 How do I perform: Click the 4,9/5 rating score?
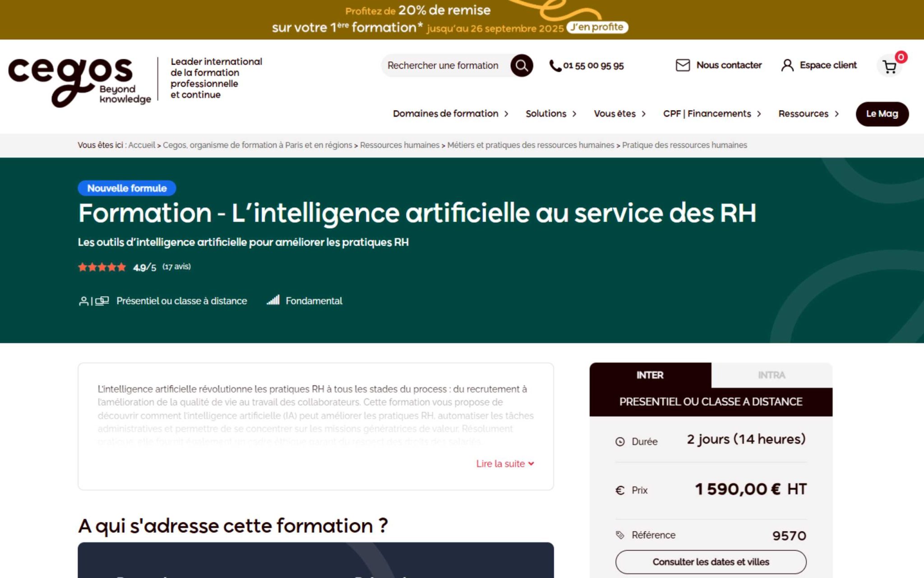144,267
